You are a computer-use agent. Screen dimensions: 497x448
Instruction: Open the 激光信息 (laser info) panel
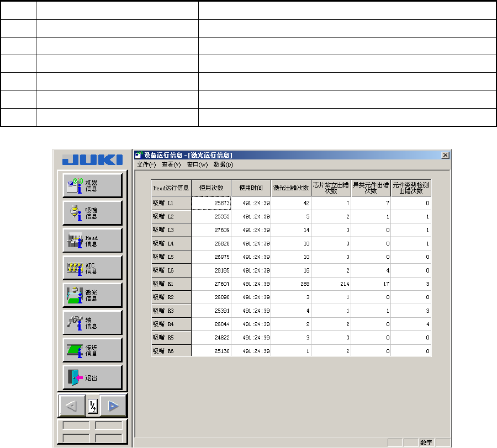point(92,295)
